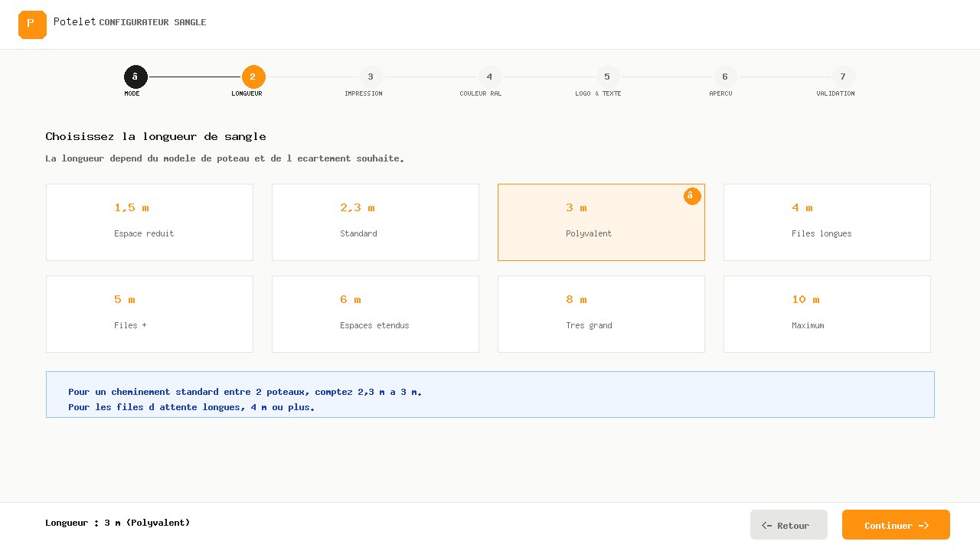Click info line about files d attente longues
The width and height of the screenshot is (980, 551).
[x=191, y=407]
